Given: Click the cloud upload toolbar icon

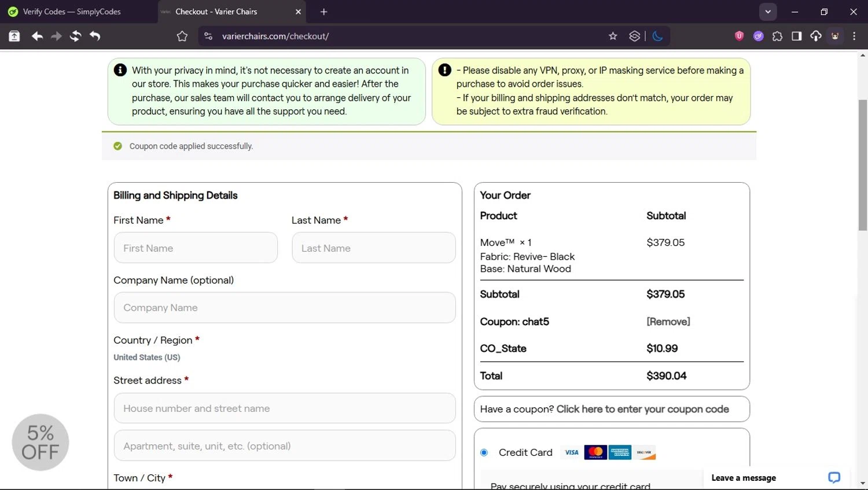Looking at the screenshot, I should tap(816, 36).
